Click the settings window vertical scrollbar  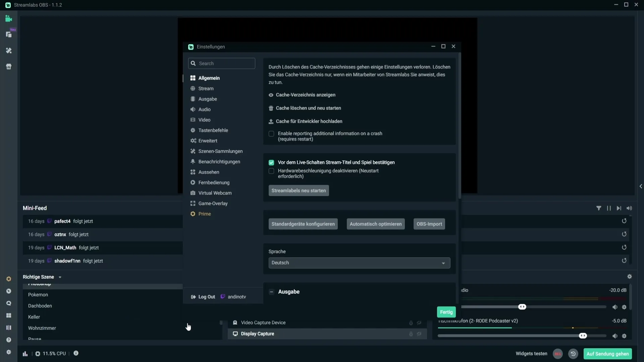460,126
